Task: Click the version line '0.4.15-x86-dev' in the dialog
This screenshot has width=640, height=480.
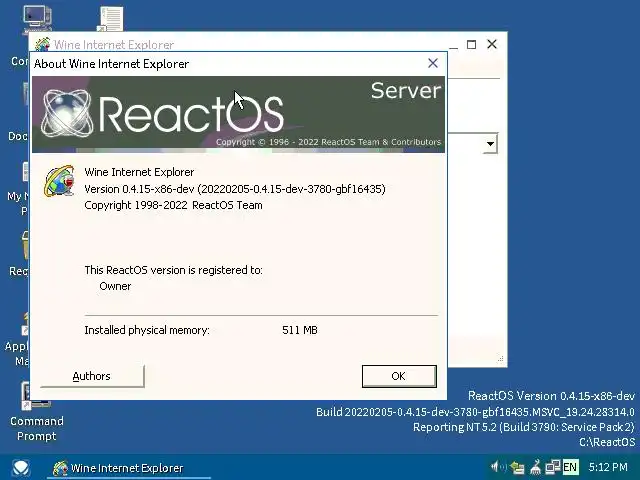Action: pos(235,189)
